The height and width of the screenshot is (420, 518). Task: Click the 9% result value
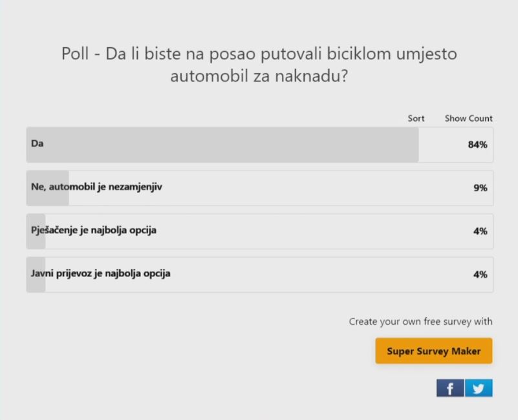[x=480, y=188]
